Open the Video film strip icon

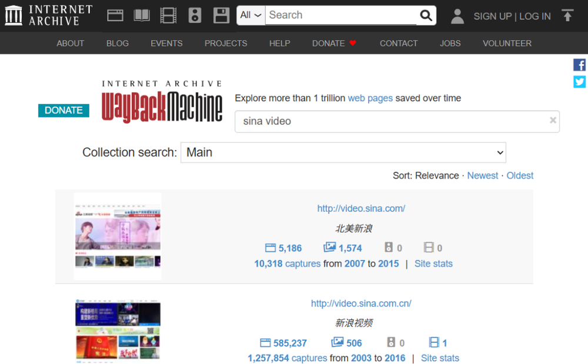tap(168, 15)
